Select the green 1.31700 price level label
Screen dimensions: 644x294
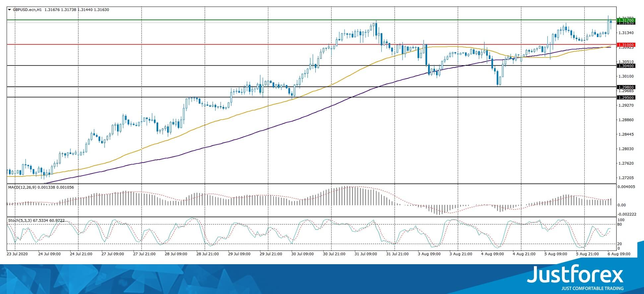click(x=625, y=21)
